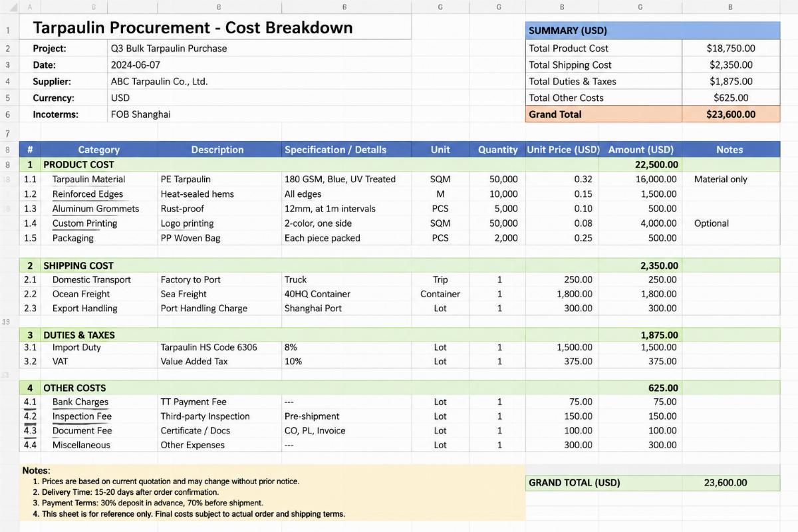This screenshot has height=532, width=798.
Task: Click the 'Amount (USD)' header cell
Action: click(641, 150)
